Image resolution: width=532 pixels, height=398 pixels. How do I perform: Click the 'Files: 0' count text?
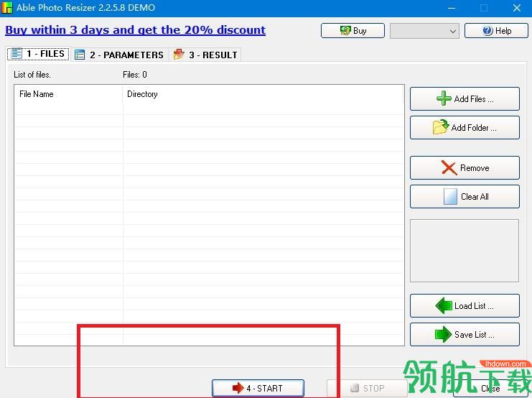(x=135, y=75)
